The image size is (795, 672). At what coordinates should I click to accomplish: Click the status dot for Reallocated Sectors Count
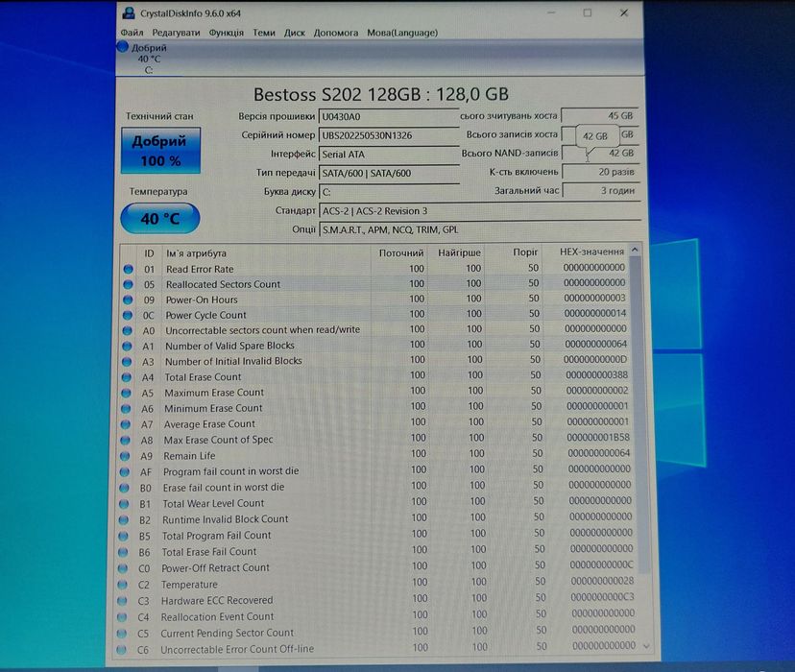128,284
